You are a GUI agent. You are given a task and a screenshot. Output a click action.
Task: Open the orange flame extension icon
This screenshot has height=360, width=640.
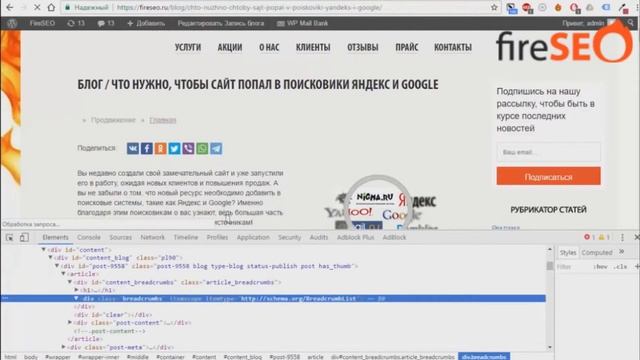(558, 7)
